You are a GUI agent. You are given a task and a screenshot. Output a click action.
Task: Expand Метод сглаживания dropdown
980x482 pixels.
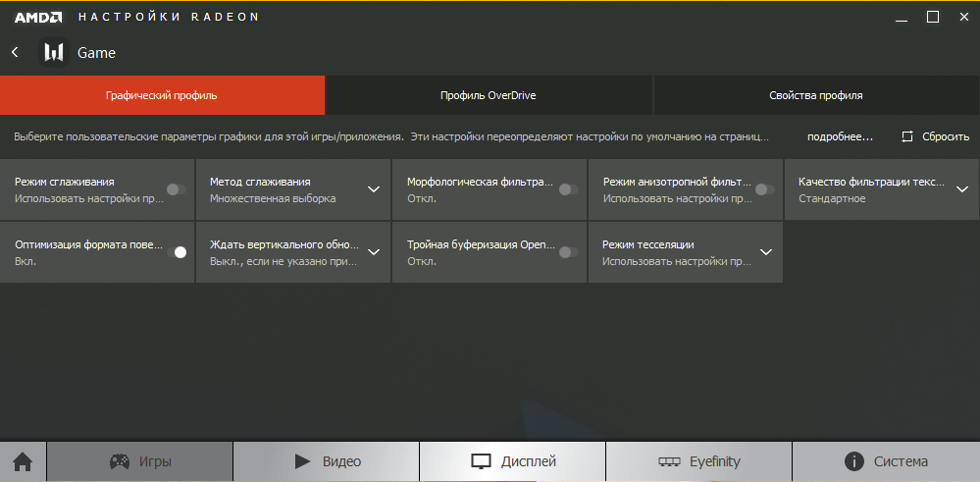tap(374, 189)
